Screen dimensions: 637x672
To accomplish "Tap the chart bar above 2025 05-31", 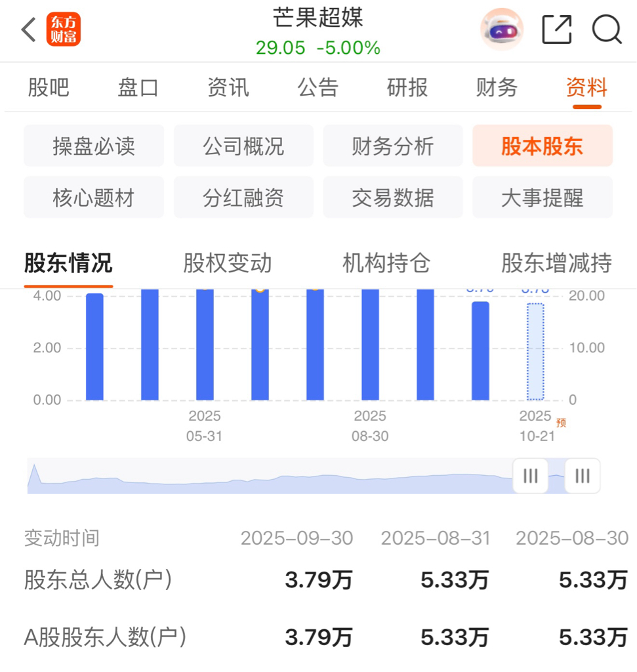I will tap(205, 345).
